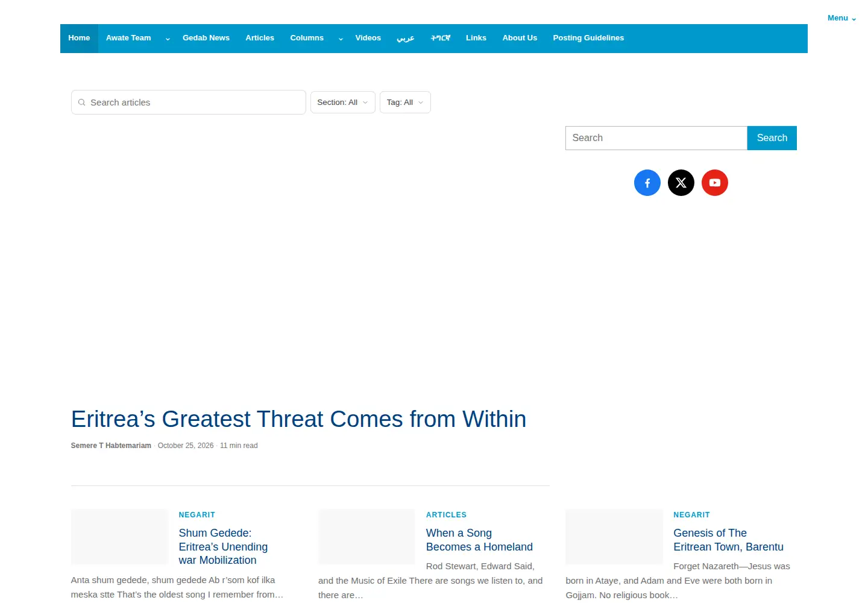
Task: Open Genesis of The Eritrean Town, Barentu
Action: point(728,540)
